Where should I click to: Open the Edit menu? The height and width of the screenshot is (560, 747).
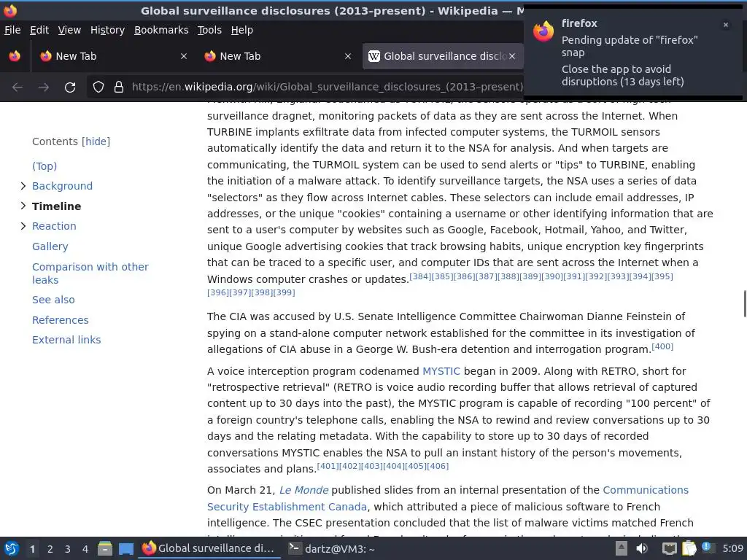pyautogui.click(x=39, y=30)
